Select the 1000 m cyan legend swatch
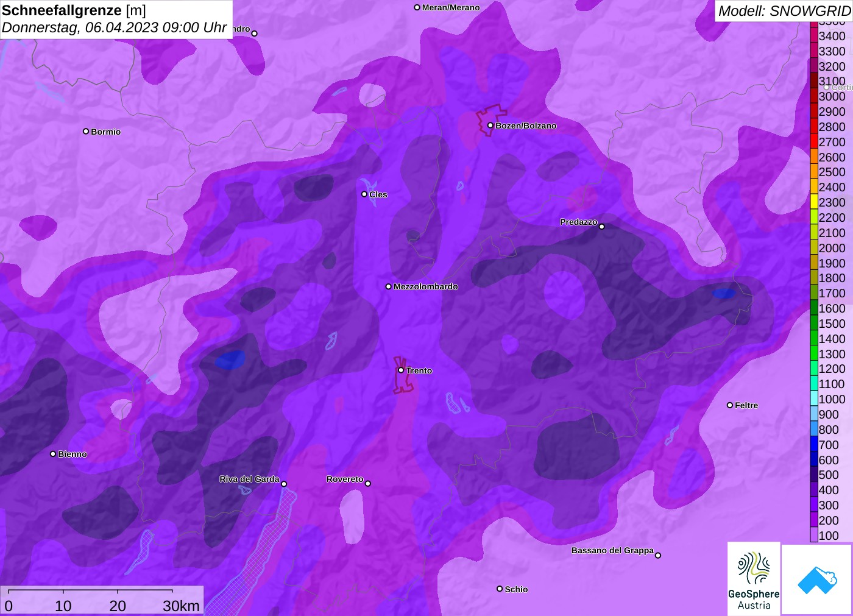 814,398
